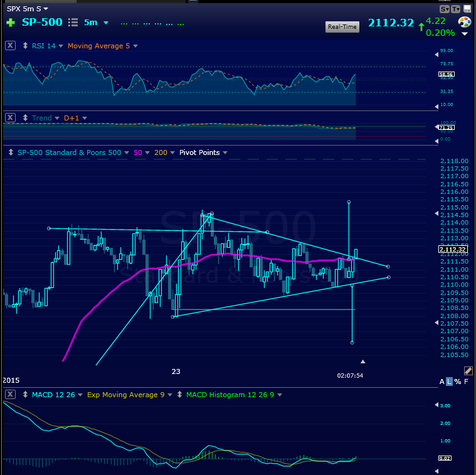Screen dimensions: 476x475
Task: Open the Moving Average 5 dropdown
Action: pos(135,46)
